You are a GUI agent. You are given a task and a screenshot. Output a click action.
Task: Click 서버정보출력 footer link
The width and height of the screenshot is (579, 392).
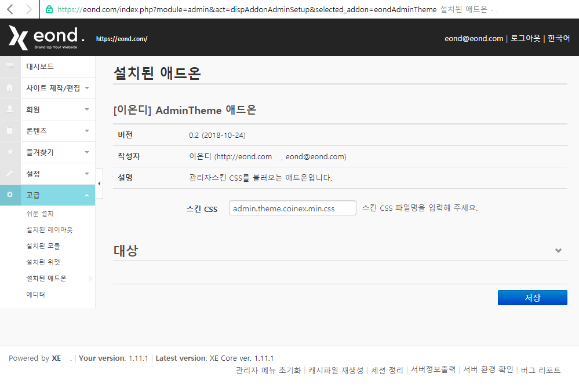pos(433,369)
